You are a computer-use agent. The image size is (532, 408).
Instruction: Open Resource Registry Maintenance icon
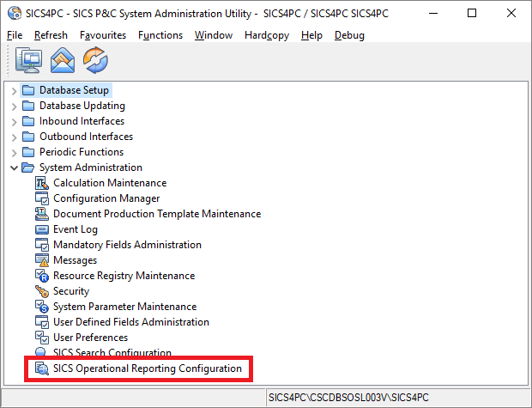(x=42, y=276)
